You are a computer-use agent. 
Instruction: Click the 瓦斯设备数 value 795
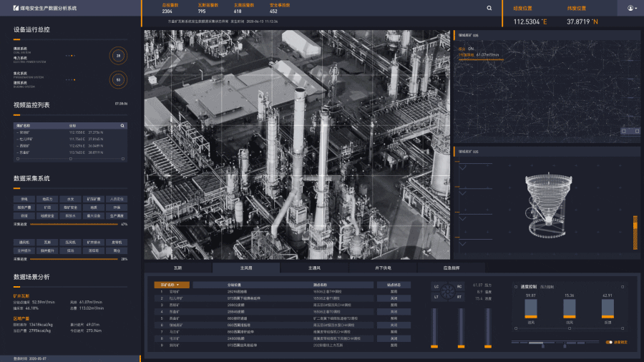click(x=202, y=11)
